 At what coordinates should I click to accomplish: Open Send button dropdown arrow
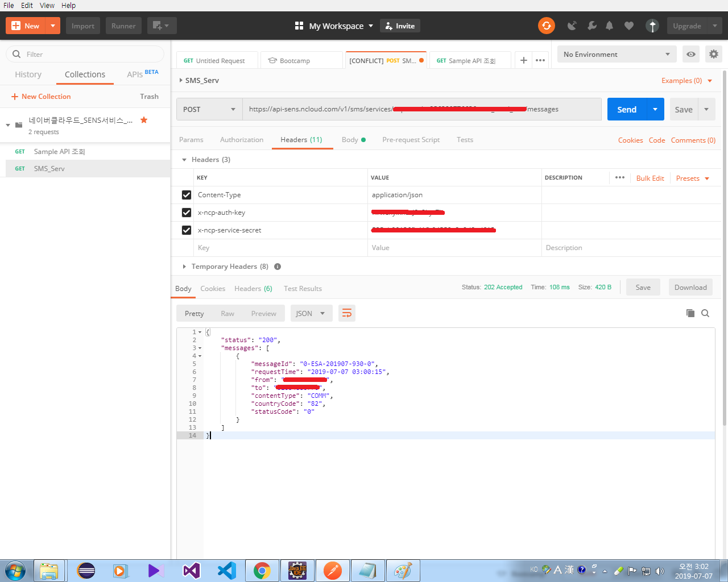tap(655, 109)
